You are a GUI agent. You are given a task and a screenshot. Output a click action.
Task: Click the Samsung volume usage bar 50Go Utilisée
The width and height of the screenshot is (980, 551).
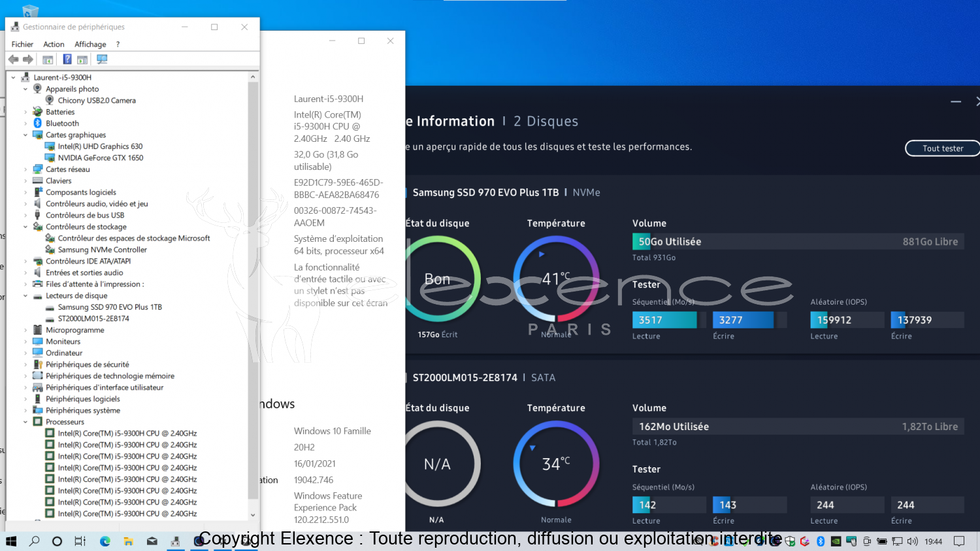[798, 241]
